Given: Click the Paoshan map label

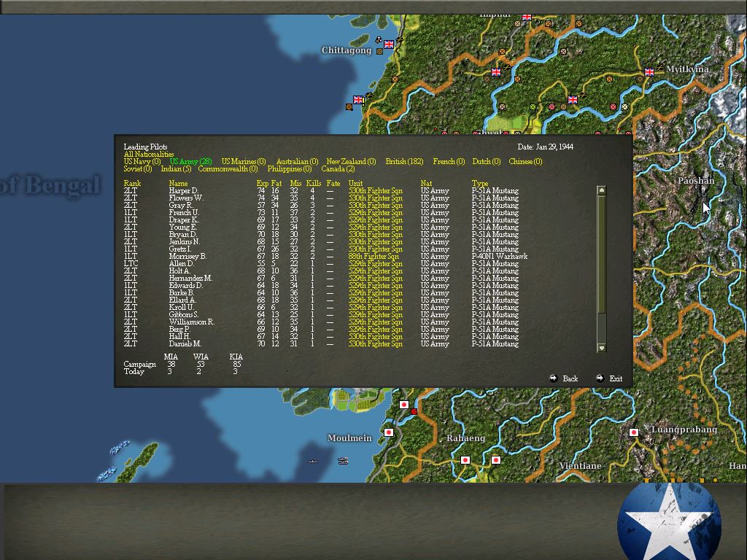Looking at the screenshot, I should (696, 181).
